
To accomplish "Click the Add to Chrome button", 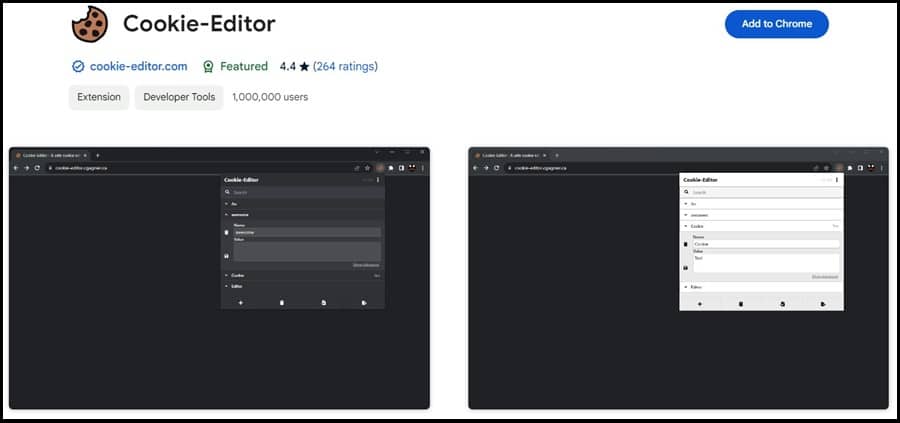I will click(777, 24).
